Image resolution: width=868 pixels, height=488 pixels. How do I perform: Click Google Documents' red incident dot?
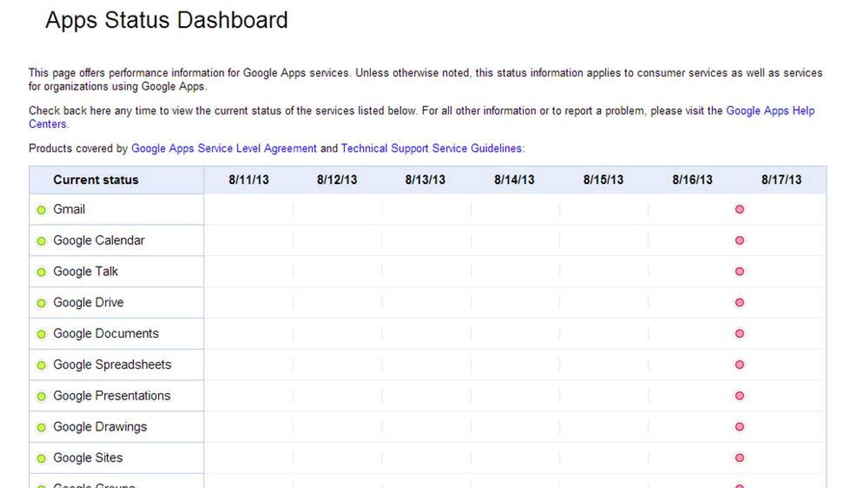(740, 333)
